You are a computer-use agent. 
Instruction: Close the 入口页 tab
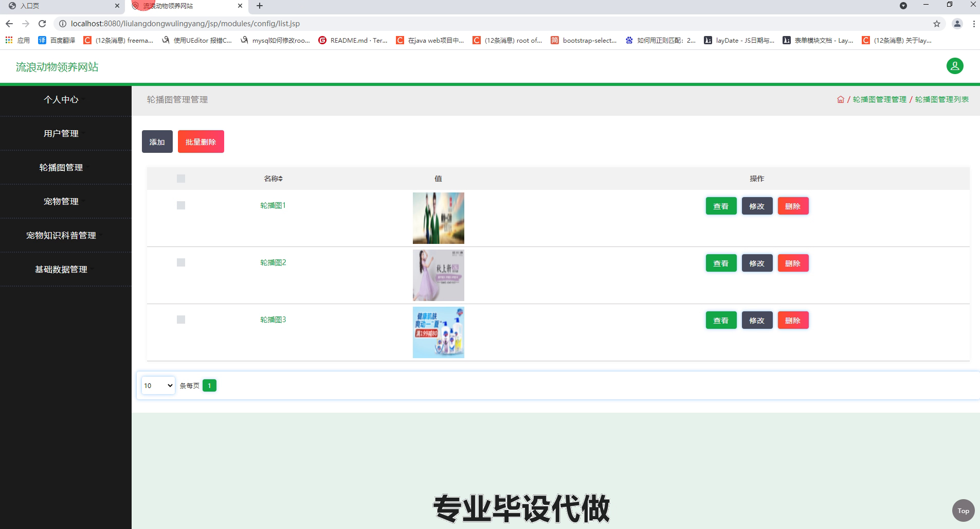coord(117,6)
